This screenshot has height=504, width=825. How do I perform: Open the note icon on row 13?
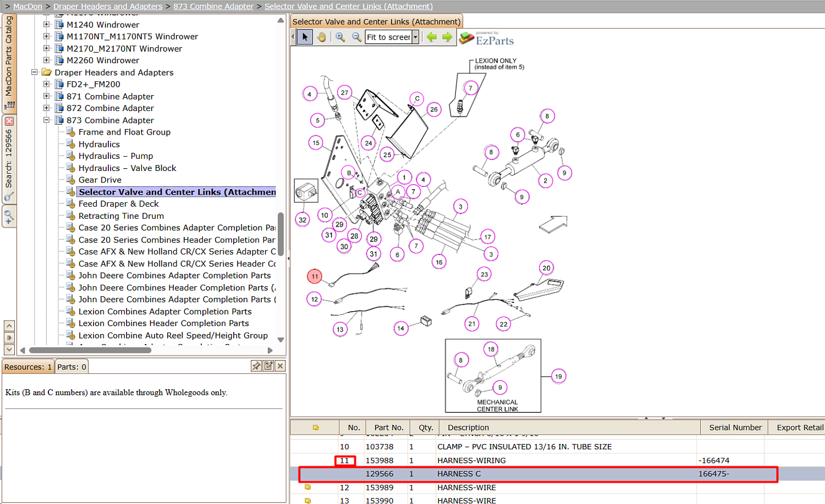[308, 500]
